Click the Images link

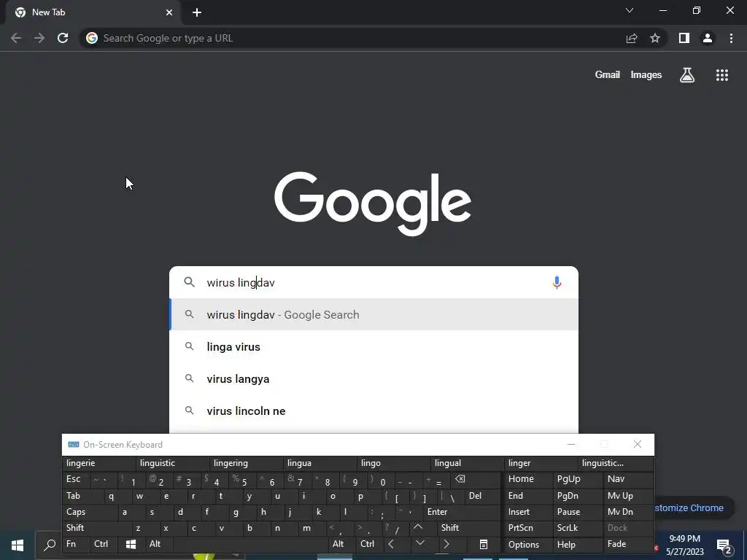click(x=646, y=75)
